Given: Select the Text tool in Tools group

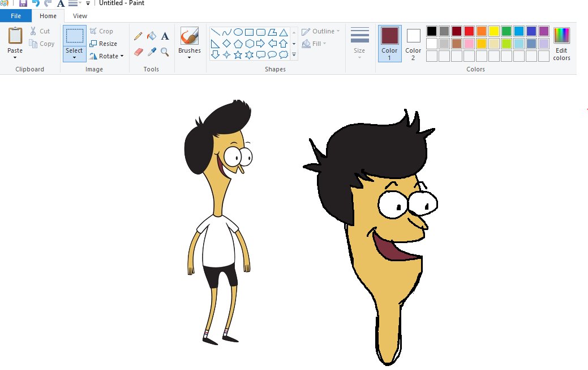Looking at the screenshot, I should [x=165, y=36].
